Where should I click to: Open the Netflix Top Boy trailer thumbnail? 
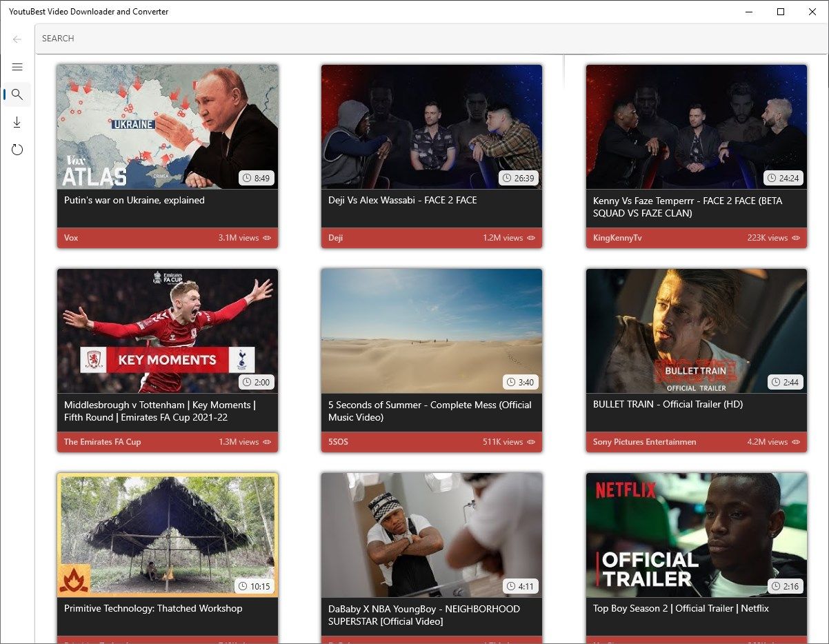(697, 535)
